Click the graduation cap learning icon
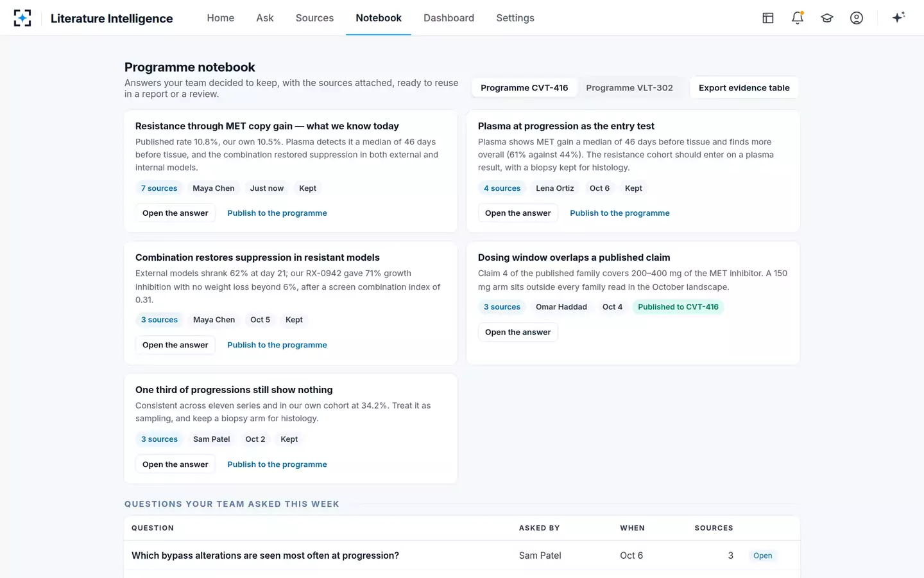 pyautogui.click(x=827, y=18)
